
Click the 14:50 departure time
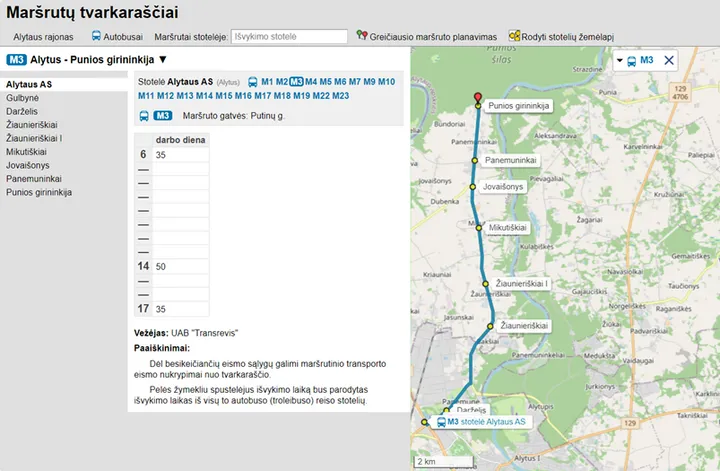160,267
